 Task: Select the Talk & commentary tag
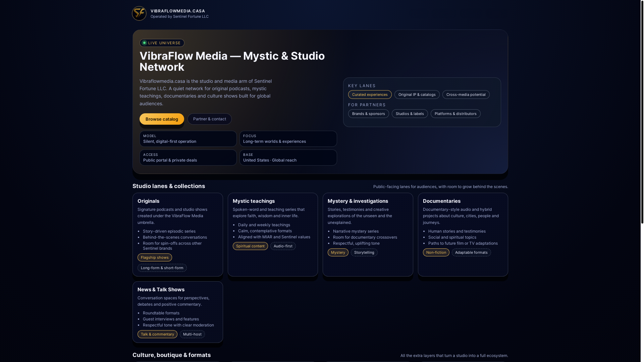pyautogui.click(x=157, y=334)
